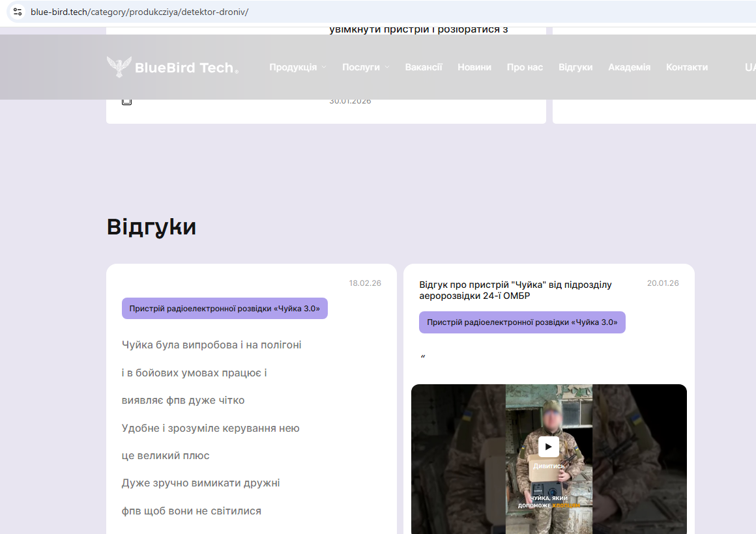Click the blue-bird.tech URL in address bar
The width and height of the screenshot is (756, 534).
click(x=139, y=12)
